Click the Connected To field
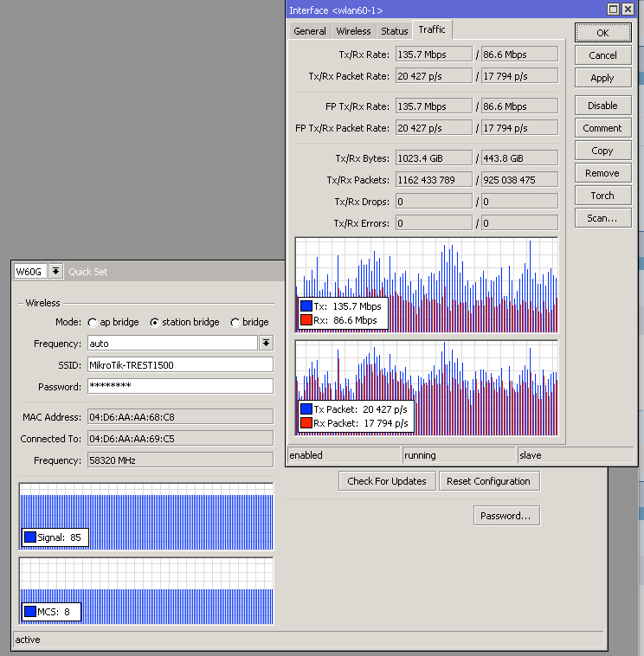The height and width of the screenshot is (656, 644). (180, 439)
